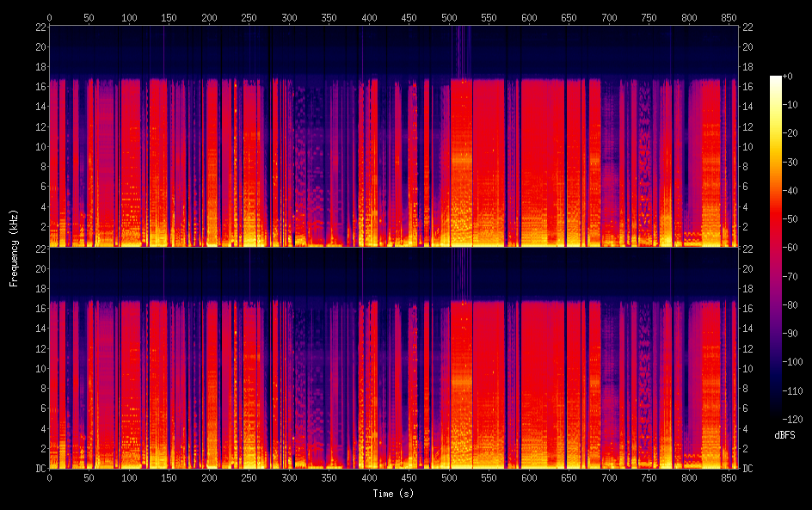Click the "dBFS" label under the color bar

pyautogui.click(x=784, y=436)
